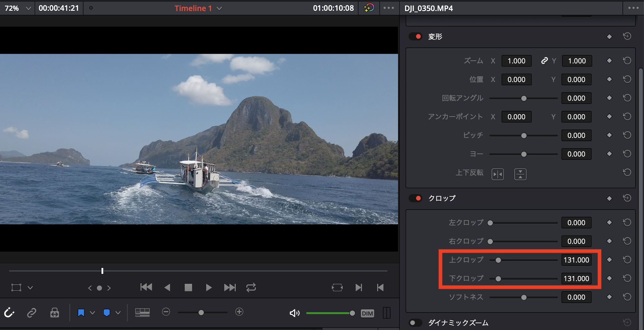Reset the 回転アングル value
Screen dimensions: 644x330
627,98
